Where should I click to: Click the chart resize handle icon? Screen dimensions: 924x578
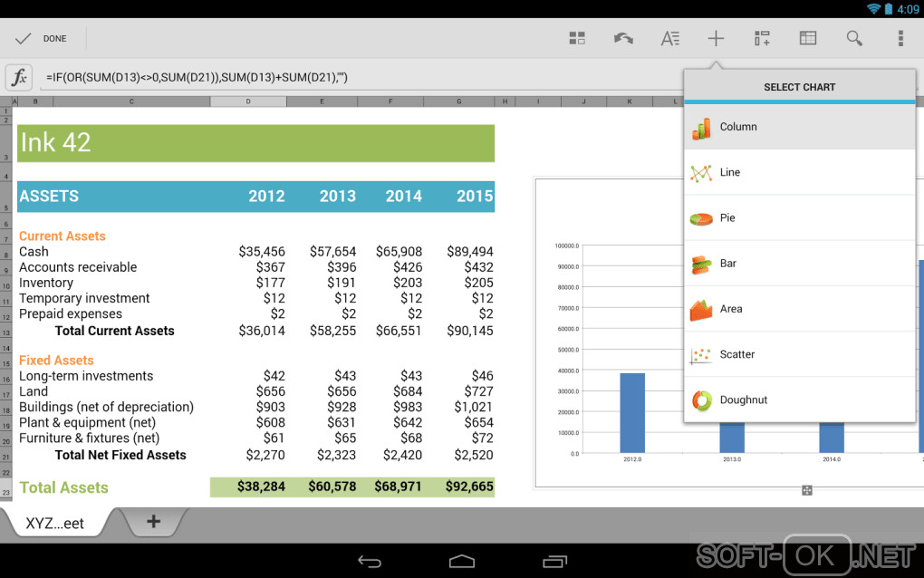pos(807,490)
